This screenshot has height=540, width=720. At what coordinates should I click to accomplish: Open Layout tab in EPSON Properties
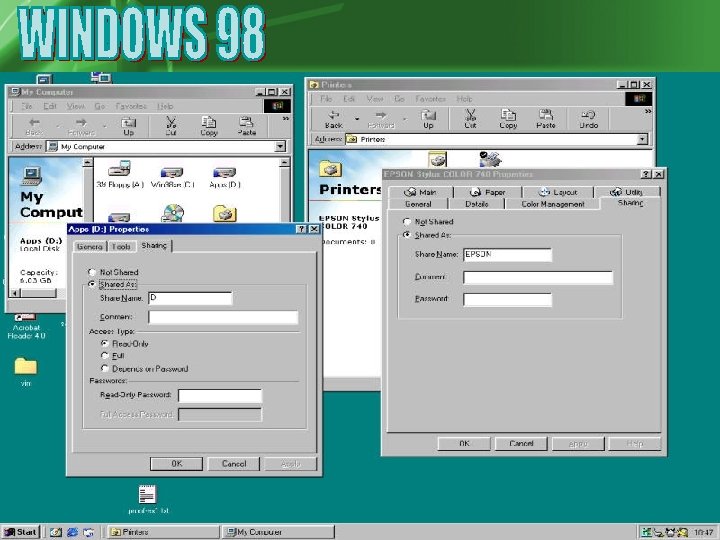tap(558, 192)
